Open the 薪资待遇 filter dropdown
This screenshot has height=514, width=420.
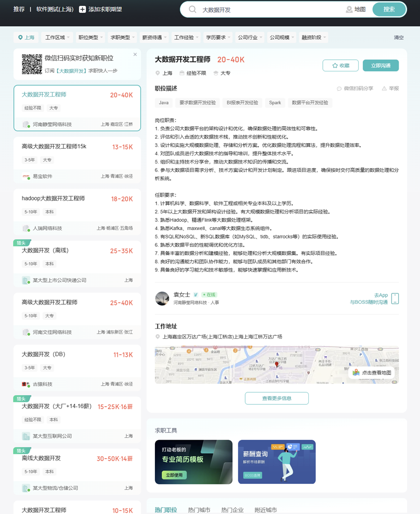click(x=154, y=37)
